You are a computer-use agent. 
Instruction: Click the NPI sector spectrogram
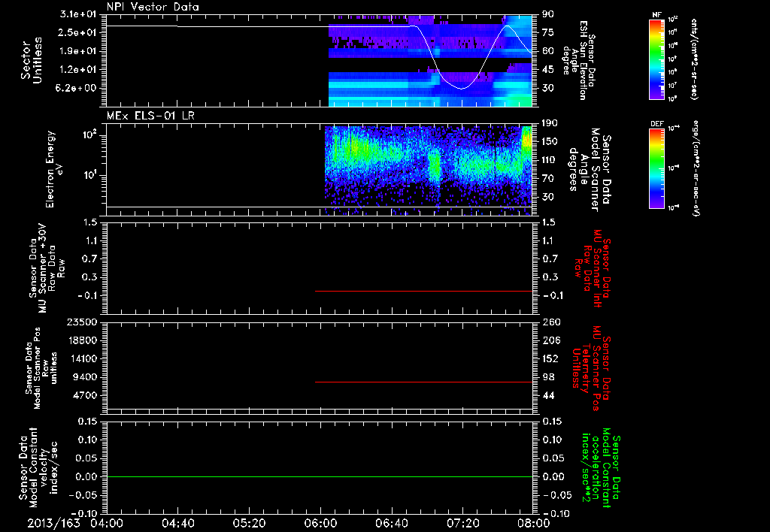(x=430, y=60)
